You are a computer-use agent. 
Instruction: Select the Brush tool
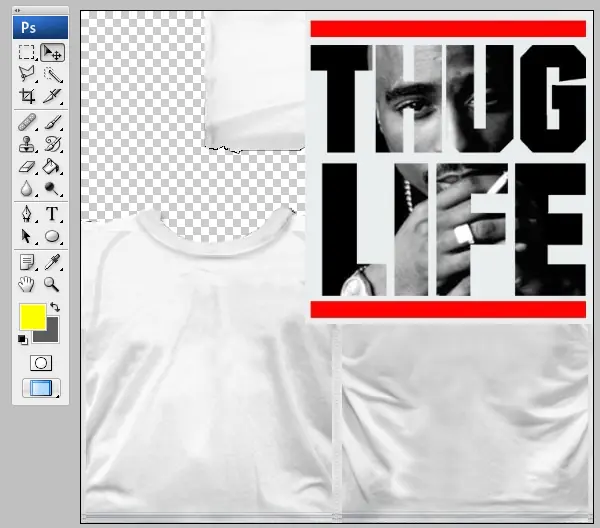[52, 122]
